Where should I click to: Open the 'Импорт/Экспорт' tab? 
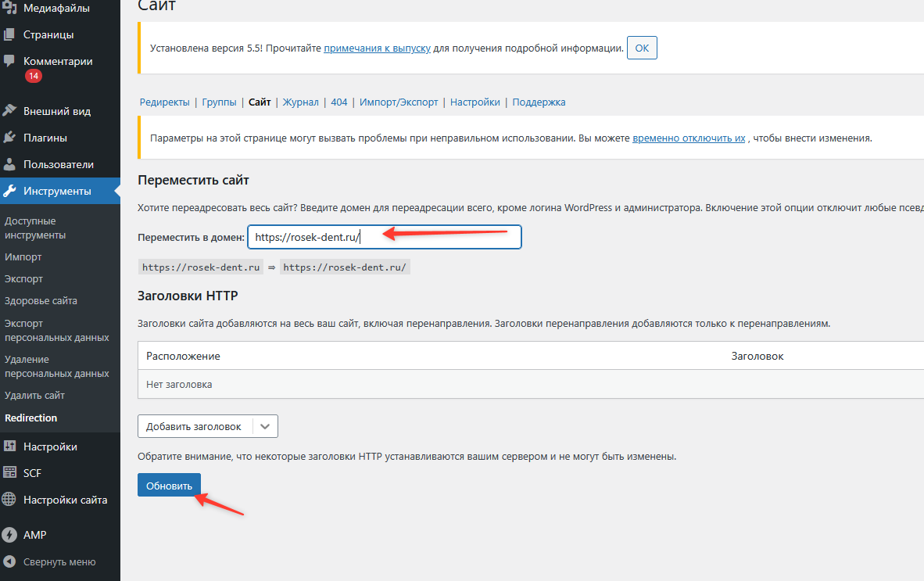coord(399,102)
